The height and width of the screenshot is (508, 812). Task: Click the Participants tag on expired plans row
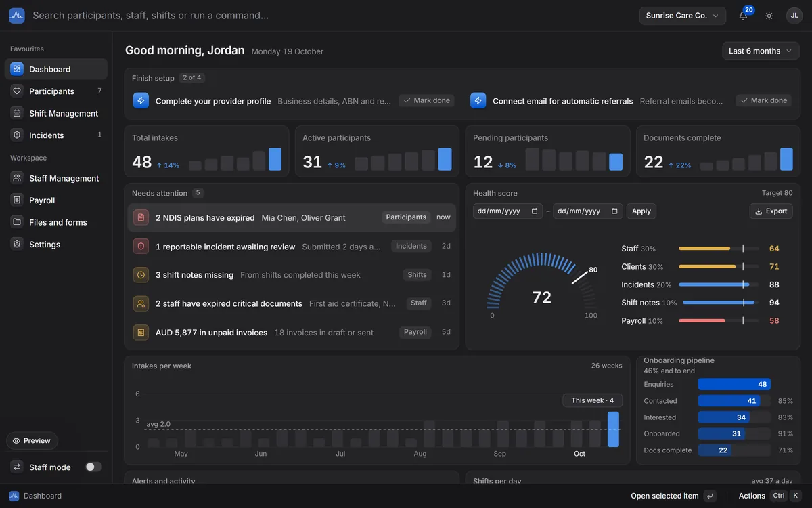[406, 217]
